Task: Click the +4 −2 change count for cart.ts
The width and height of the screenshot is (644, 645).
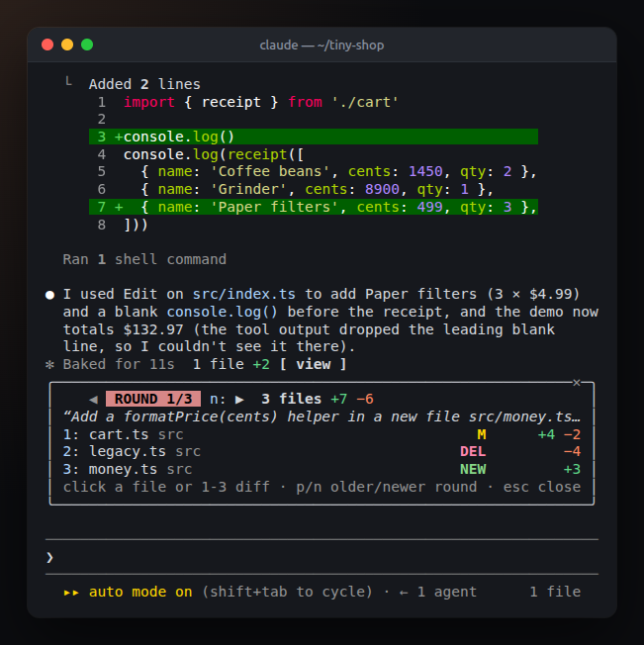Action: (x=559, y=434)
